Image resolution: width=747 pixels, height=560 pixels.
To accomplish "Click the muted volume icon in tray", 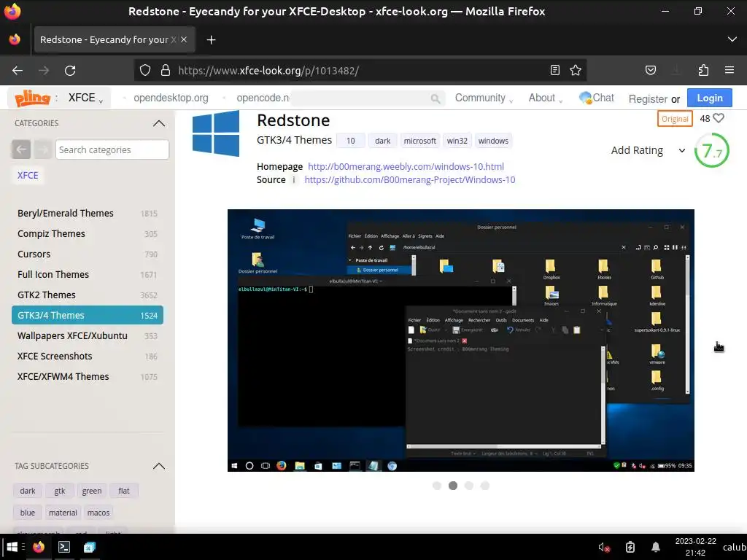I will 604,547.
